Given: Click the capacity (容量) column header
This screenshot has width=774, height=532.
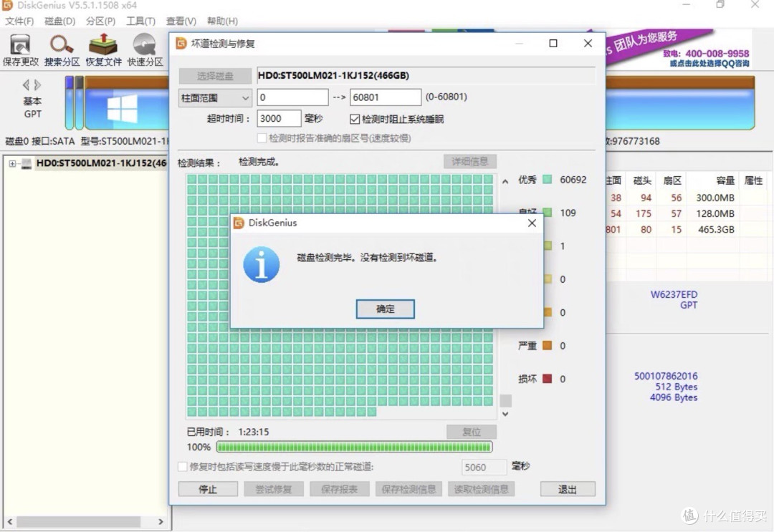Looking at the screenshot, I should coord(713,181).
